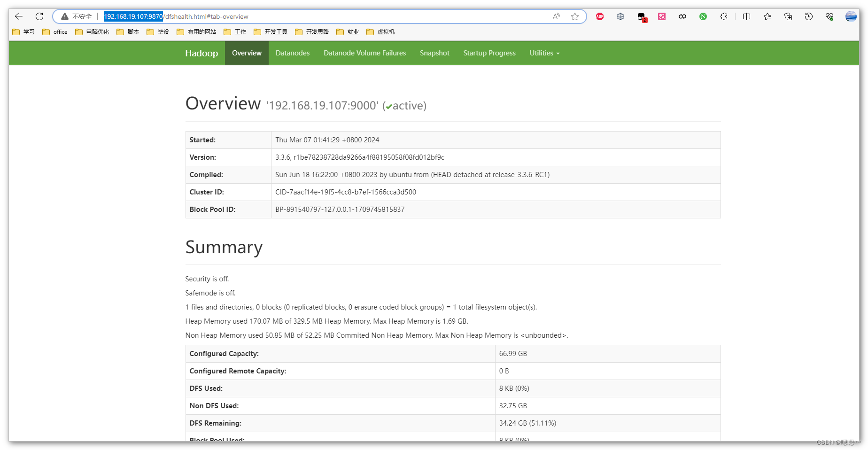This screenshot has width=868, height=450.
Task: Click the Summary heading
Action: tap(224, 248)
